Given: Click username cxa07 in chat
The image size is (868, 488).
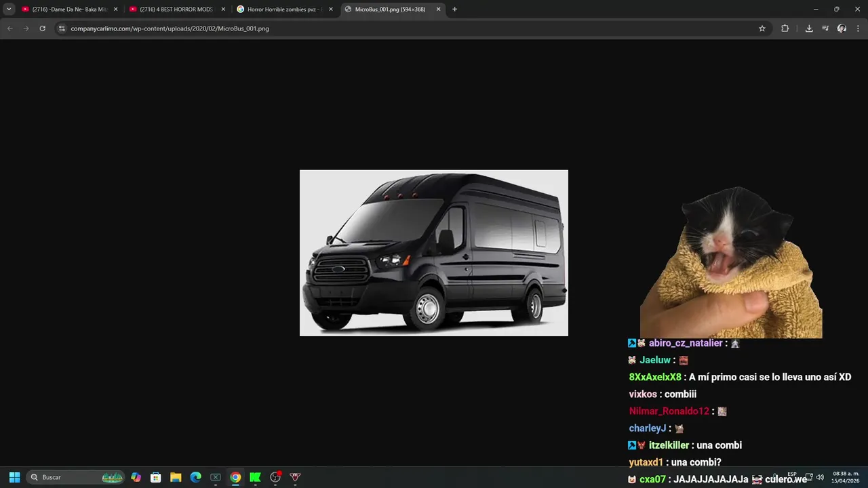Looking at the screenshot, I should tap(652, 479).
